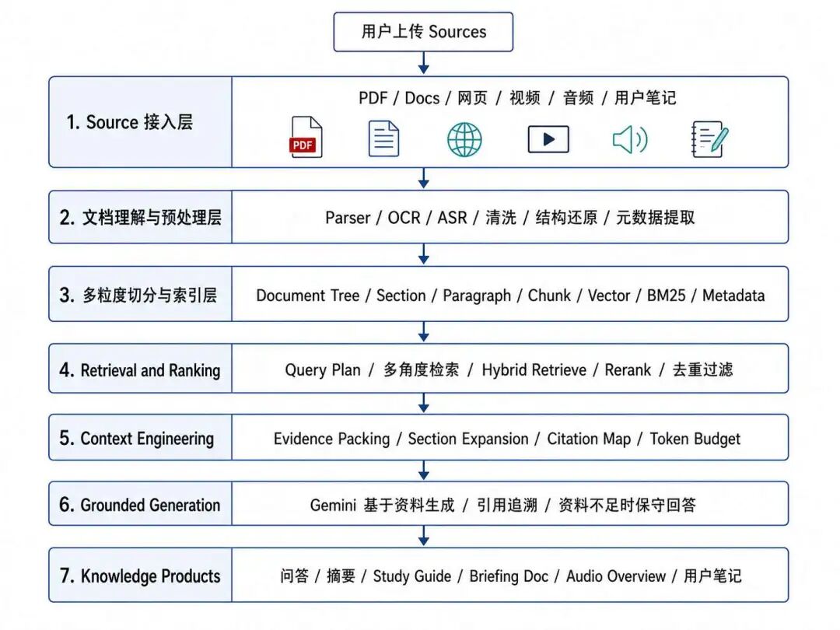Select 'Paragraph' in the indexing row

477,296
